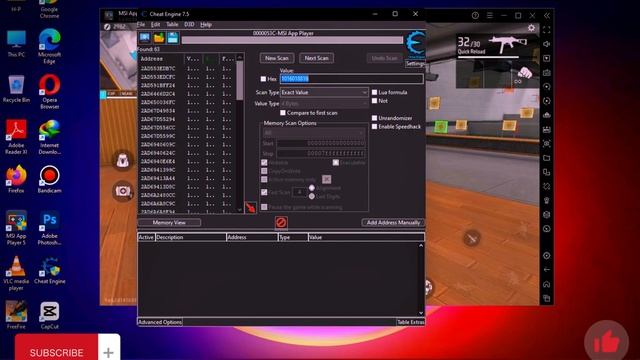640x360 pixels.
Task: Enable the Lua formula checkbox
Action: pos(374,92)
